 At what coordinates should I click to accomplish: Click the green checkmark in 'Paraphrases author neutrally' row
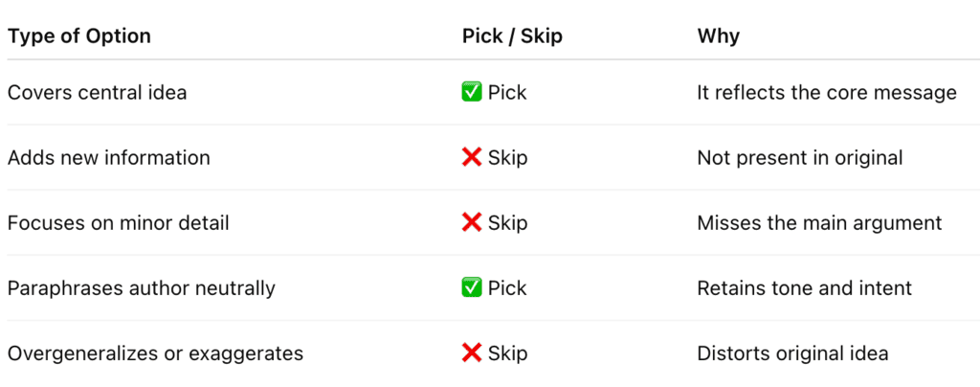point(472,288)
